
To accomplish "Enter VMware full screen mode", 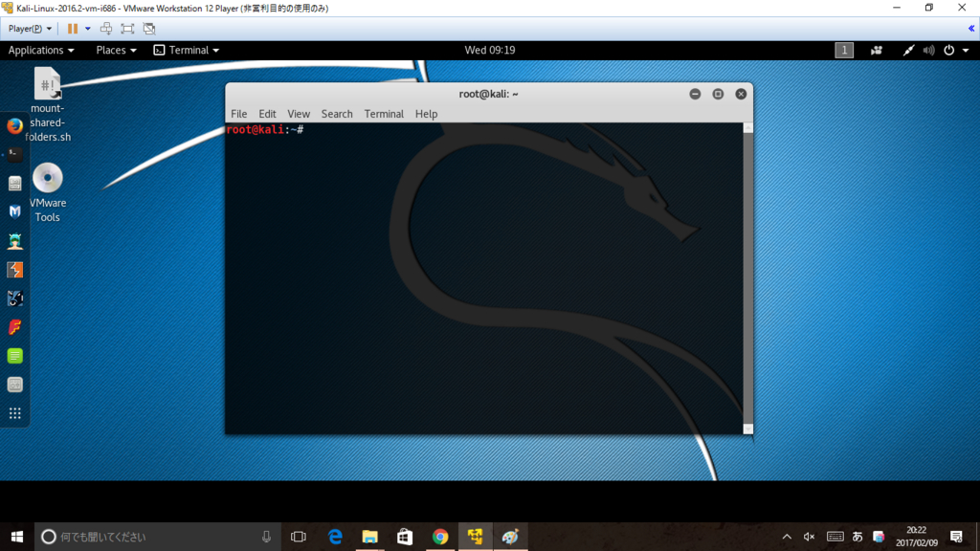I will pyautogui.click(x=127, y=28).
